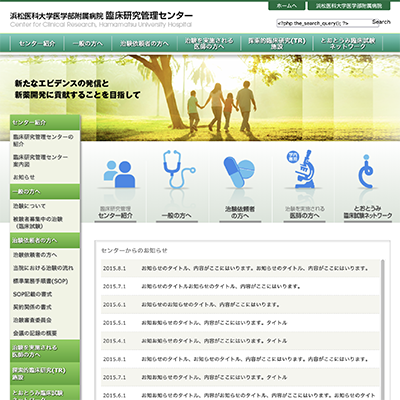Screen dimensions: 400x400
Task: Click the 臨床研究管理センター site title logo
Action: 101,19
